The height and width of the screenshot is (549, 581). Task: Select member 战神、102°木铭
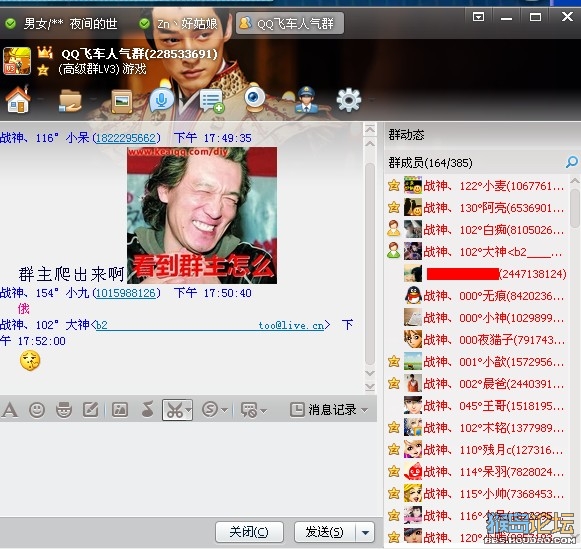477,428
